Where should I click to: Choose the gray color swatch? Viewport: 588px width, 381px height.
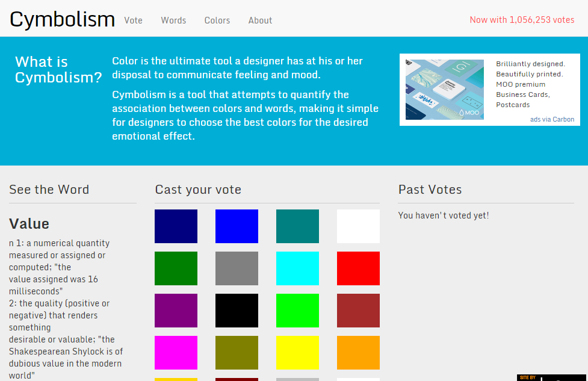point(237,268)
